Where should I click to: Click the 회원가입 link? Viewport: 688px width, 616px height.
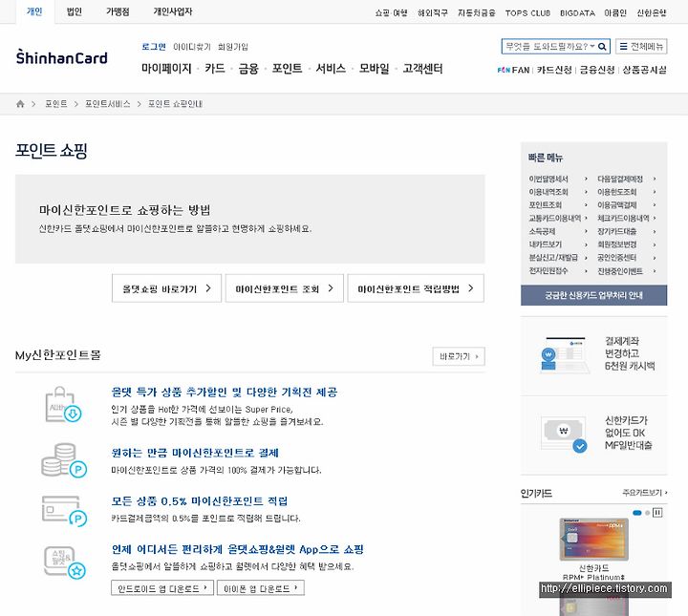(x=233, y=47)
